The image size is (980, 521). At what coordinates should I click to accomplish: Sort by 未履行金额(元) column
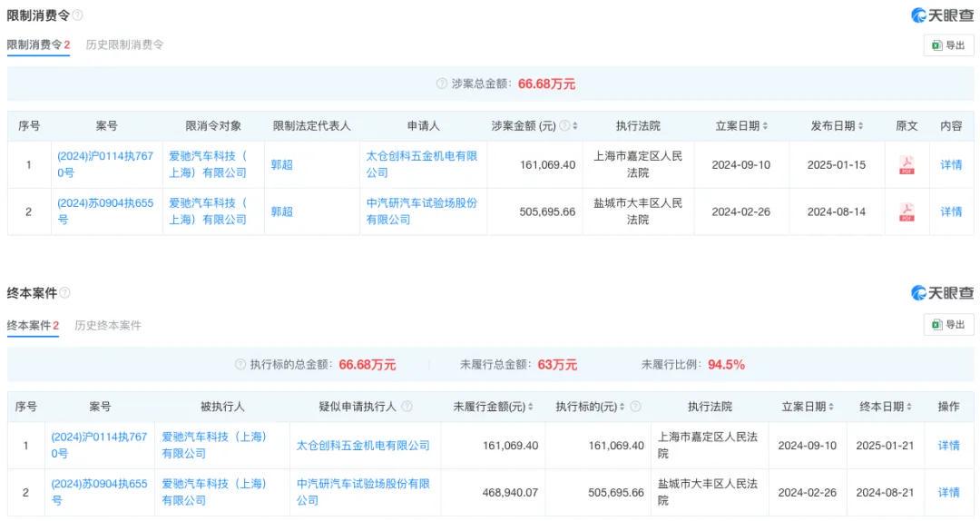[x=531, y=407]
